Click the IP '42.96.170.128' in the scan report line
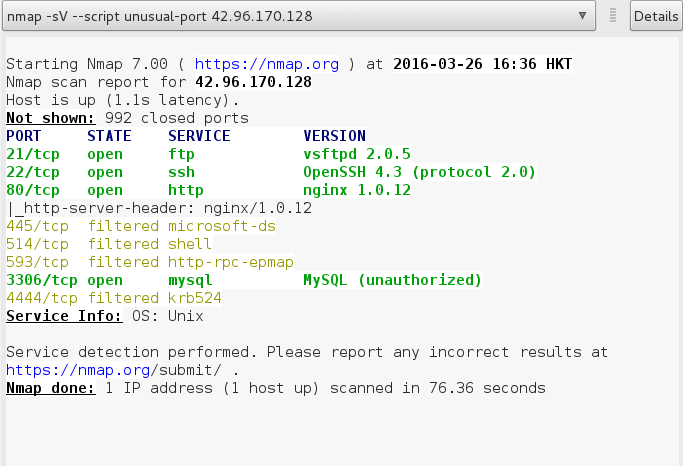The width and height of the screenshot is (683, 466). pos(253,82)
